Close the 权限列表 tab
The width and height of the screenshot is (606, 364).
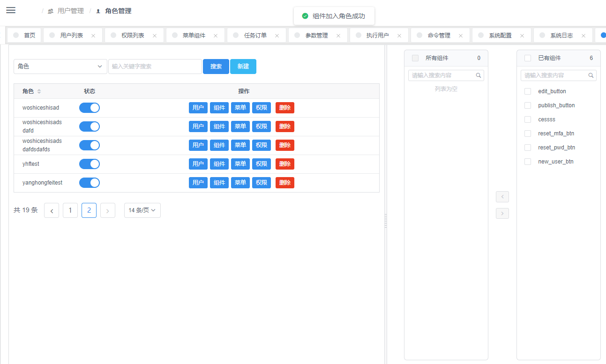[154, 36]
